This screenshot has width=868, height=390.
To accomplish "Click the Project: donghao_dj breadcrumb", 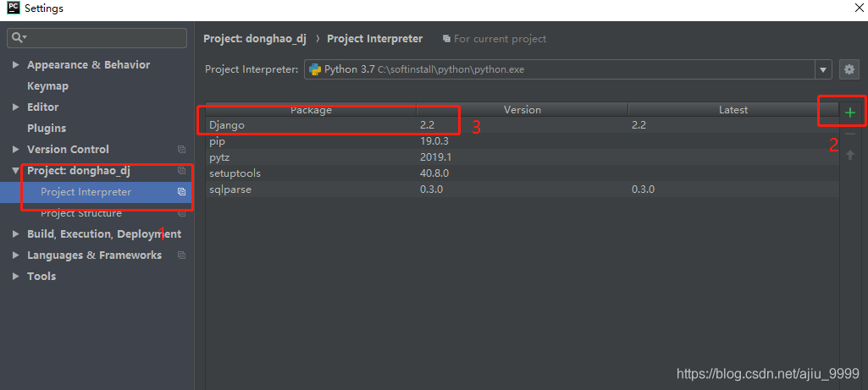I will point(255,39).
